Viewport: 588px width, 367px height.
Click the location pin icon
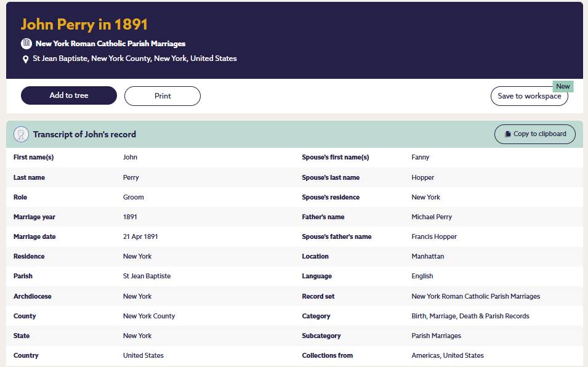25,59
